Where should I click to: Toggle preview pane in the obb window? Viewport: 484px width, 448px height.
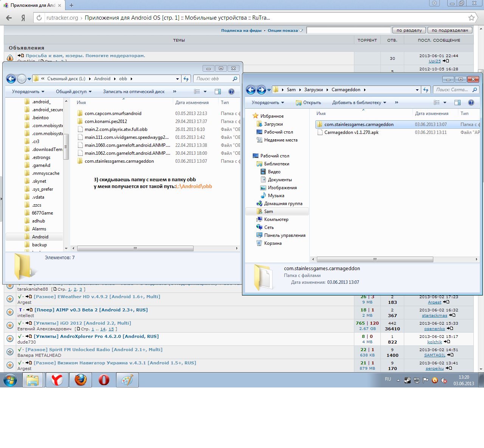point(218,92)
